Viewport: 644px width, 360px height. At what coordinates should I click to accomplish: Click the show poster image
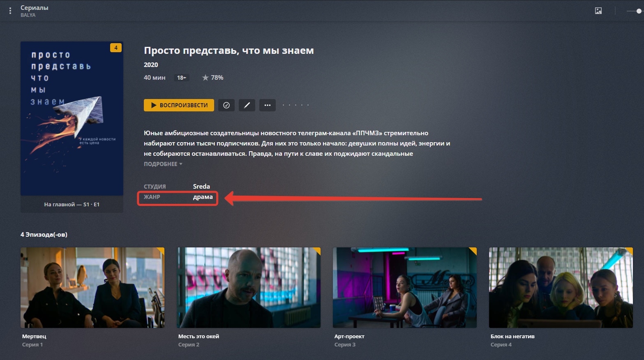pyautogui.click(x=72, y=118)
